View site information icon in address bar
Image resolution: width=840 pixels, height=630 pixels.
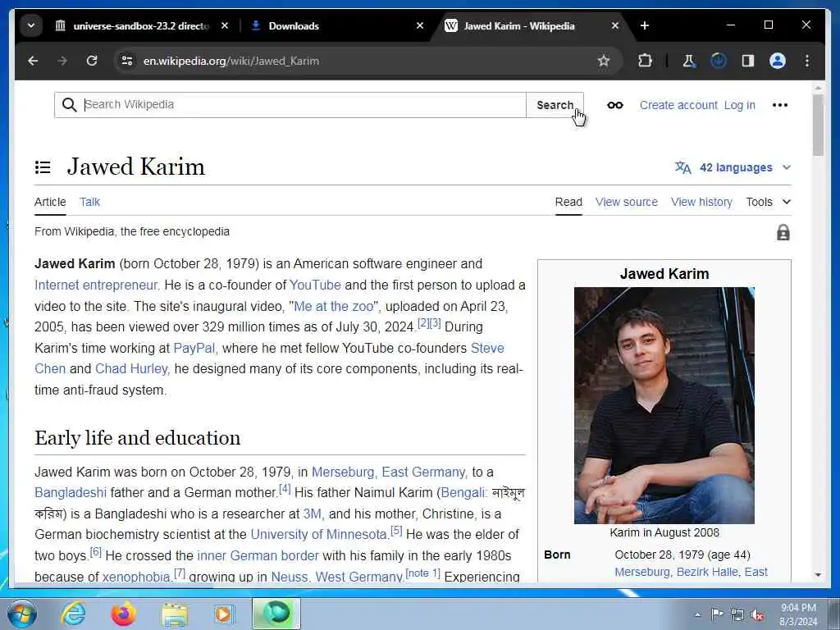[x=127, y=61]
